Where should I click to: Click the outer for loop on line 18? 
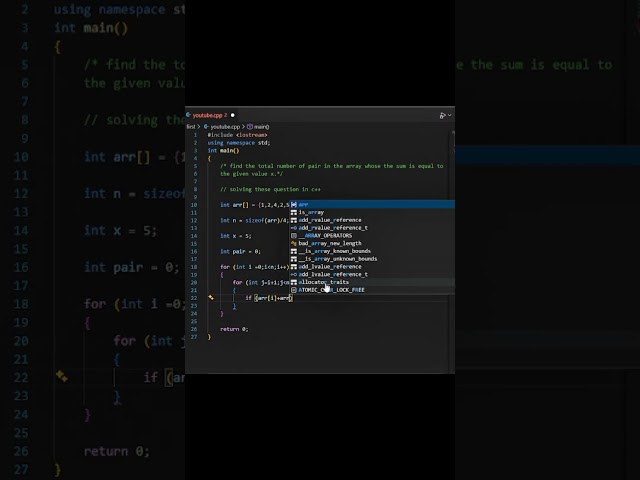pos(255,267)
